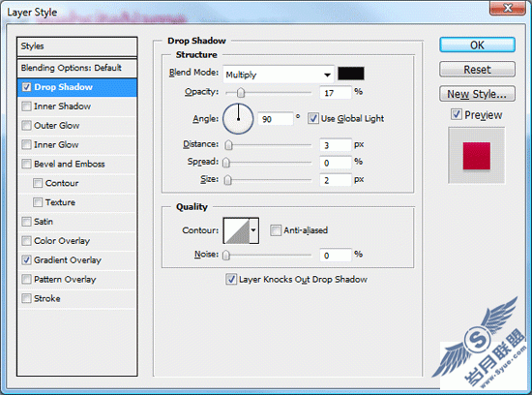Disable the Preview checkbox
The image size is (532, 395).
coord(457,114)
